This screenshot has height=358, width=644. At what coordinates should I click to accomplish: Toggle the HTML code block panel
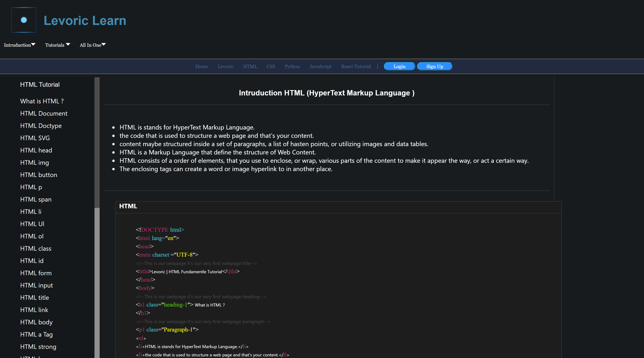pyautogui.click(x=128, y=206)
